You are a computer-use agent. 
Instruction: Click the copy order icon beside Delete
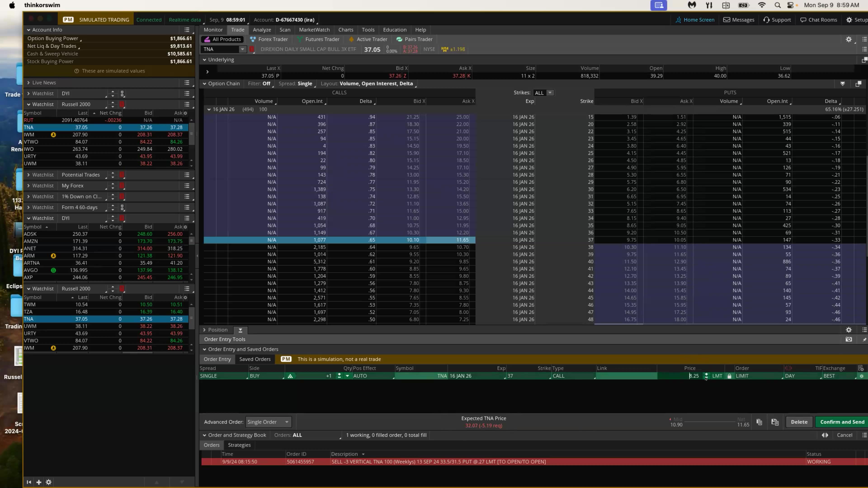point(759,422)
